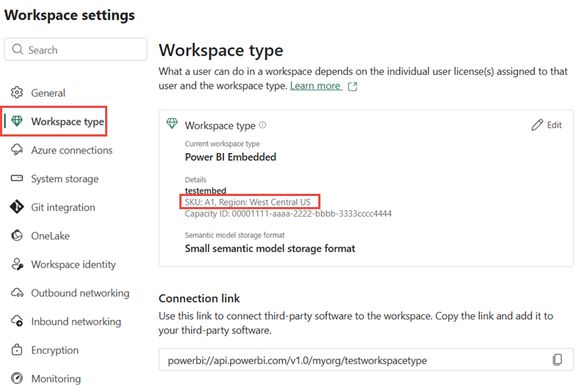This screenshot has height=392, width=588.
Task: Click the Edit button label
Action: click(x=554, y=125)
